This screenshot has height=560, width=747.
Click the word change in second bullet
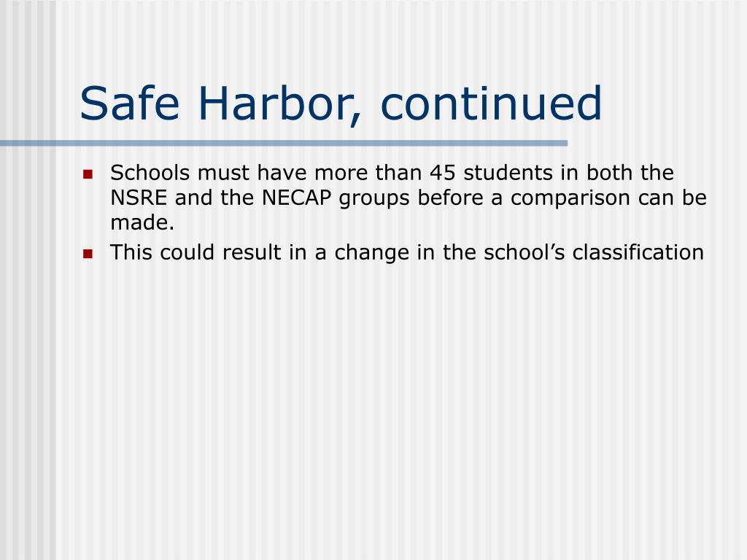tap(371, 253)
